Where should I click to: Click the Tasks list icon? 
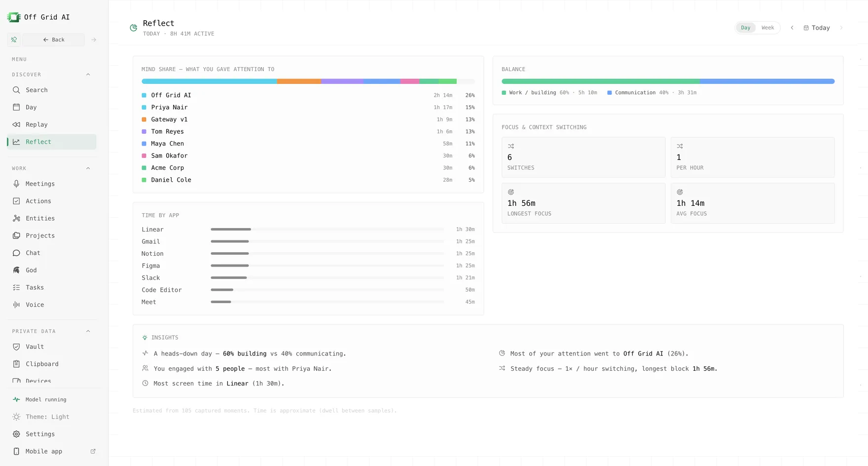point(16,287)
